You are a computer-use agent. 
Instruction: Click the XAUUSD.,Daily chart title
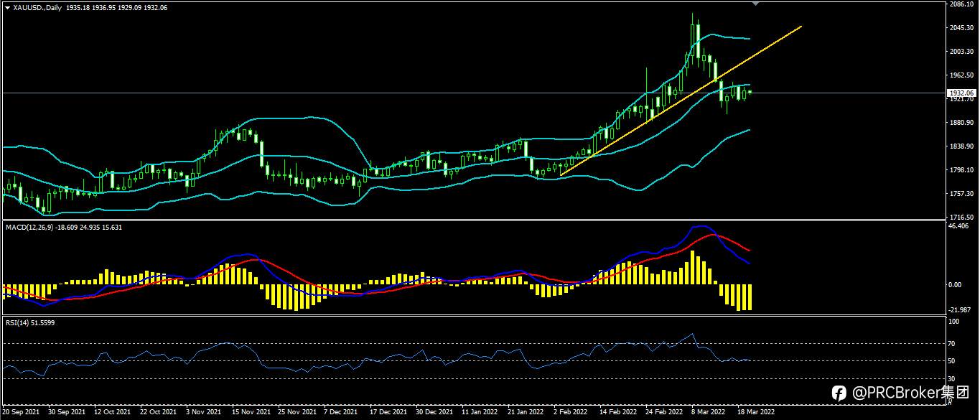37,7
